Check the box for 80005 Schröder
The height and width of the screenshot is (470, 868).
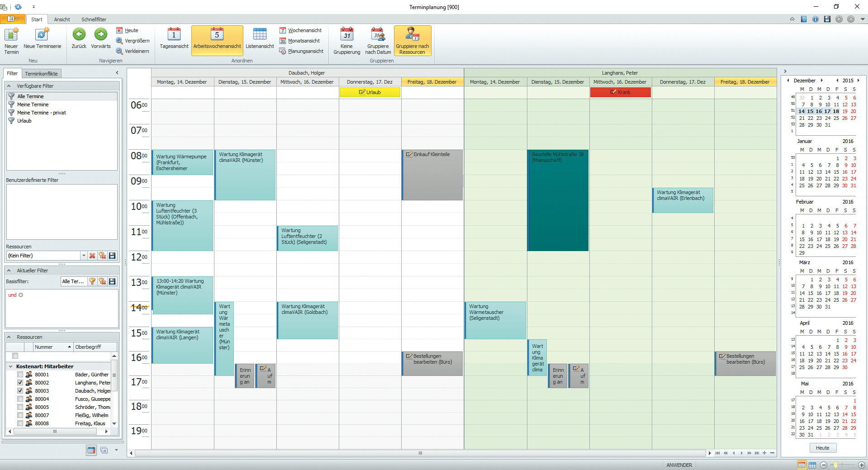click(20, 407)
